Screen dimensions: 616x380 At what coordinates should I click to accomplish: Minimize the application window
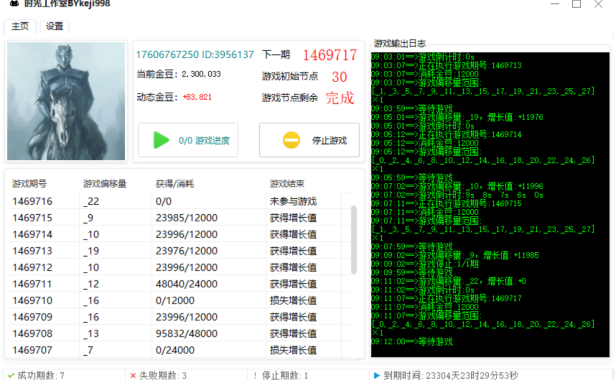point(555,4)
